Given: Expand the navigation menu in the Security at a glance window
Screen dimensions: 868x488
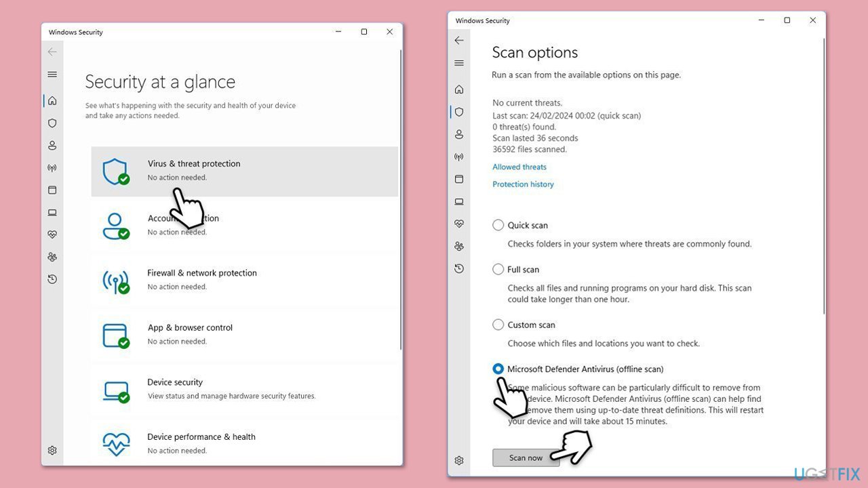Looking at the screenshot, I should 52,75.
